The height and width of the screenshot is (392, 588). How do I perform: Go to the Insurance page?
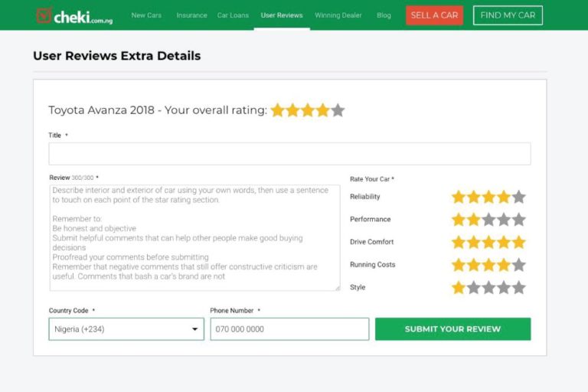191,15
